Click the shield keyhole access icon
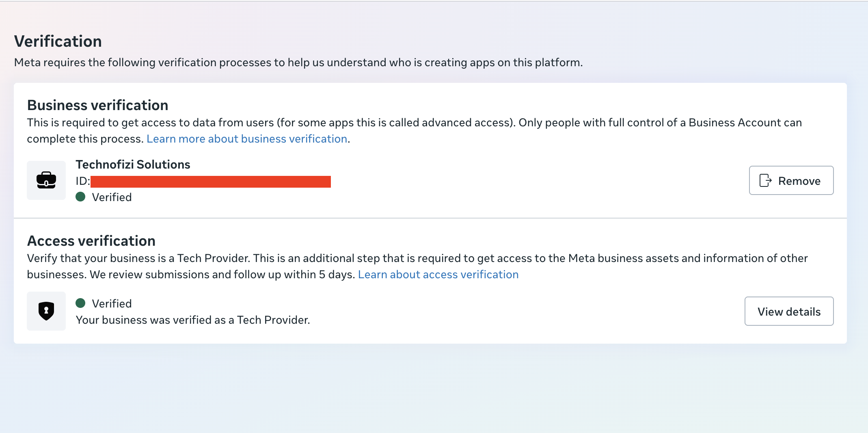 46,311
